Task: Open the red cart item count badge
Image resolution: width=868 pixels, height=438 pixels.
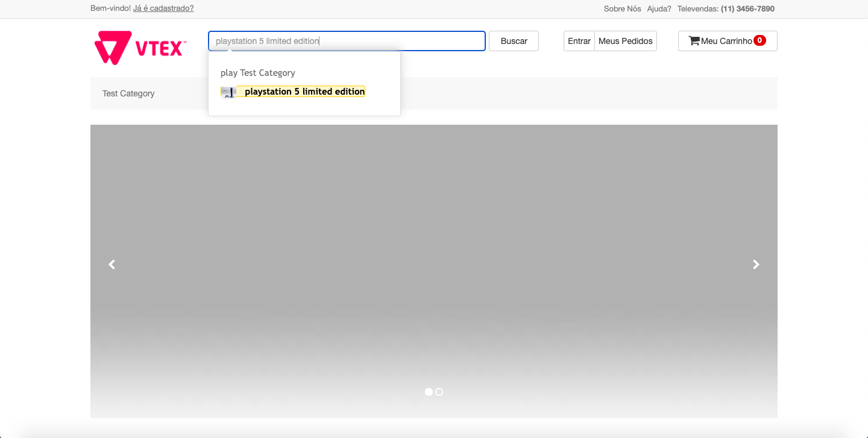Action: [x=760, y=40]
